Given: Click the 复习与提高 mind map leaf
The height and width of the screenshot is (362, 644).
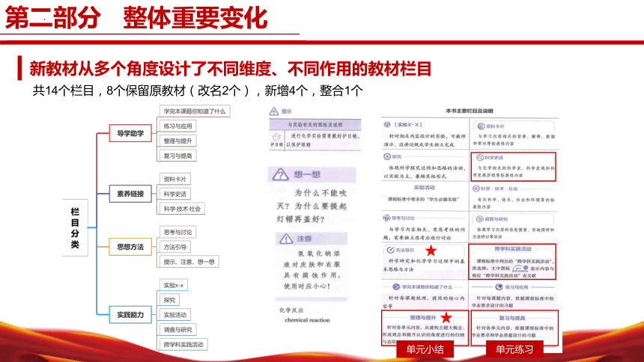Looking at the screenshot, I should click(x=177, y=156).
